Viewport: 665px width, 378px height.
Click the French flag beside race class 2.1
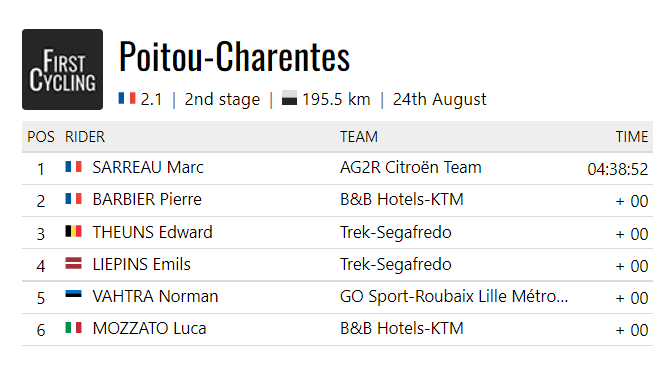127,98
